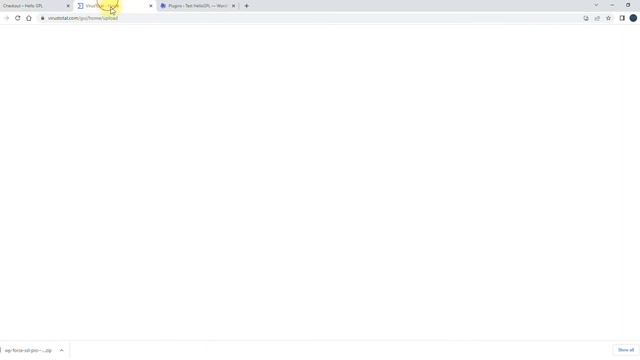Viewport: 640px width, 360px height.
Task: Close the Plugins WordPress tab
Action: pyautogui.click(x=233, y=6)
